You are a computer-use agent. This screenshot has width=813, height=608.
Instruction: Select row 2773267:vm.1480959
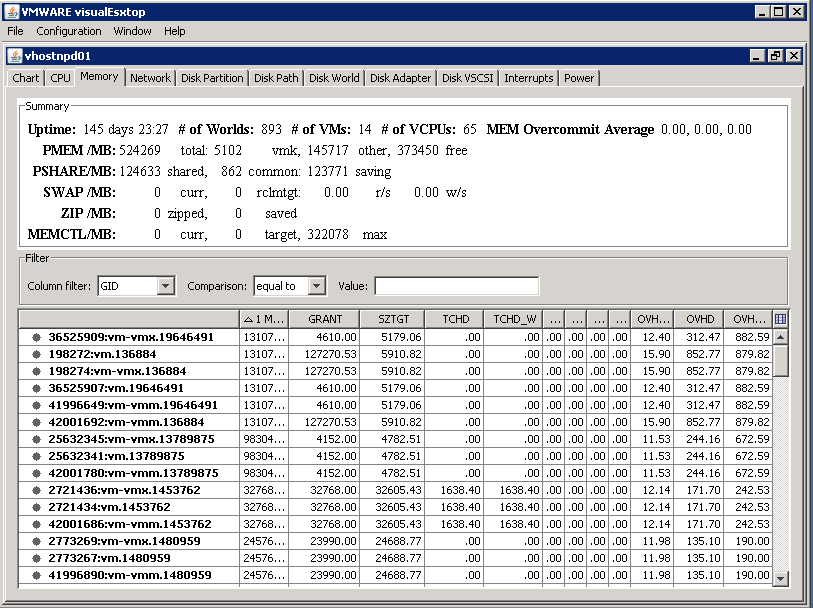point(395,558)
